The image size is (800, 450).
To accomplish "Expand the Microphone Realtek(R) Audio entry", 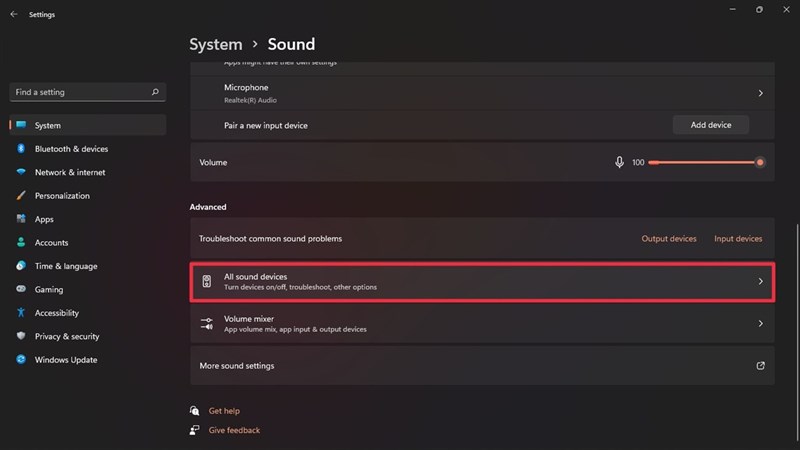I will (x=761, y=93).
